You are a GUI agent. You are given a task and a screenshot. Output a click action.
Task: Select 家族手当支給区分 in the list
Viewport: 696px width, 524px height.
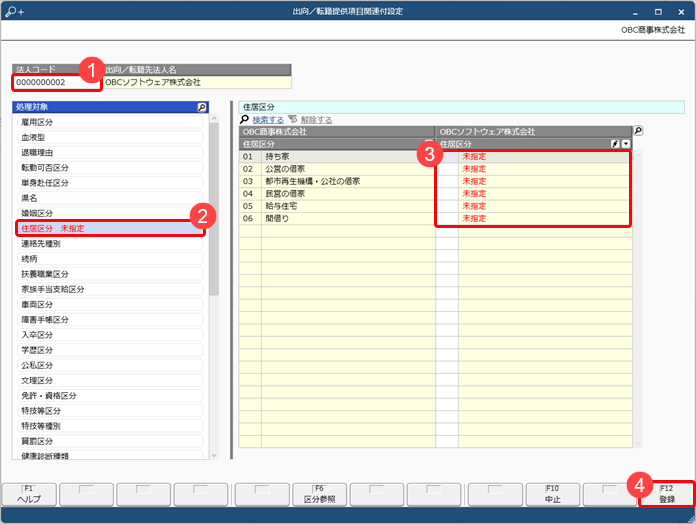point(110,289)
